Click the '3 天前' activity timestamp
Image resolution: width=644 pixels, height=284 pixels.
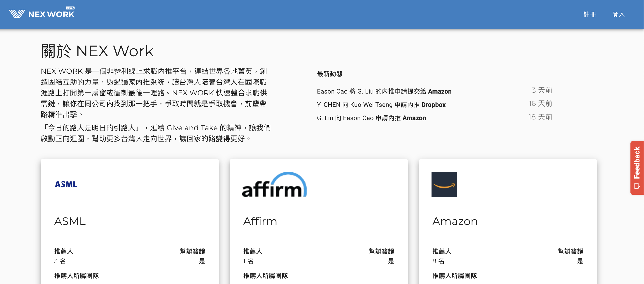coord(541,90)
